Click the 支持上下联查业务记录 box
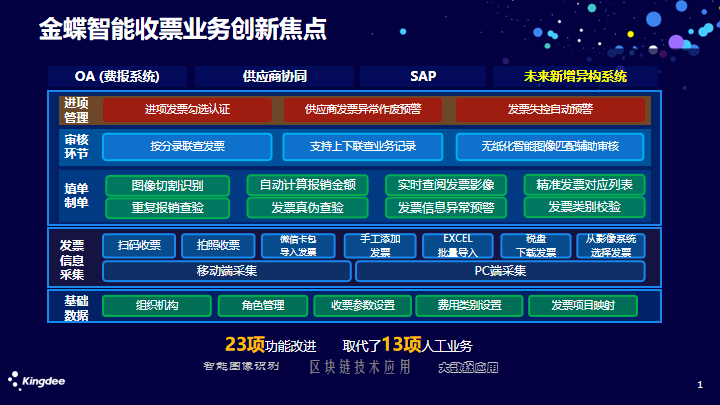 click(363, 146)
